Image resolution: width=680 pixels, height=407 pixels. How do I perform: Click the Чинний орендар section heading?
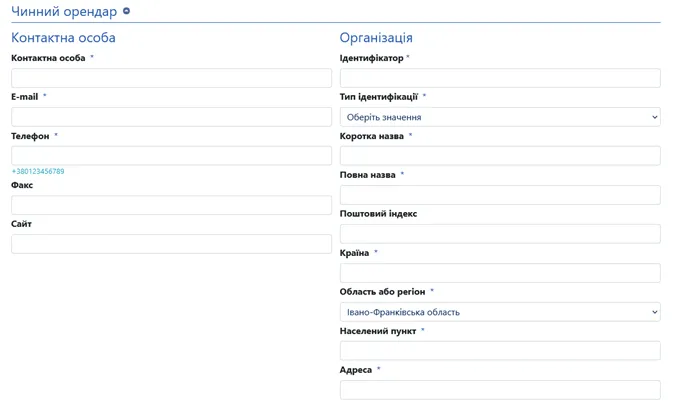pyautogui.click(x=64, y=12)
